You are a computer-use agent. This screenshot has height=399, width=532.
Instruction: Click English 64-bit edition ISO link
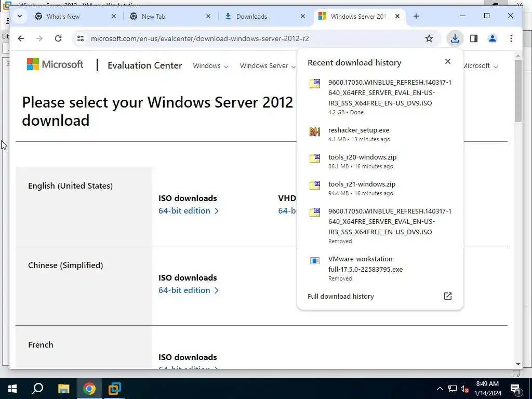coord(188,211)
